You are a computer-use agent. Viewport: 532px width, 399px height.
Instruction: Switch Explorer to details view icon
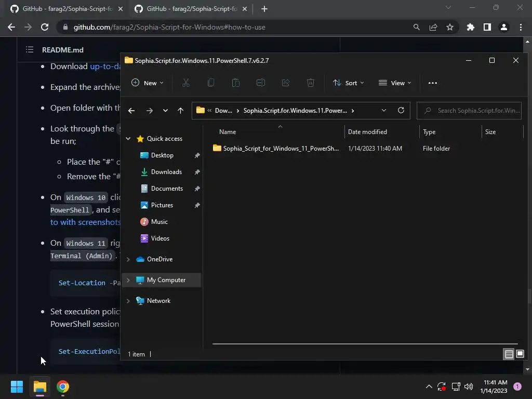click(x=509, y=354)
